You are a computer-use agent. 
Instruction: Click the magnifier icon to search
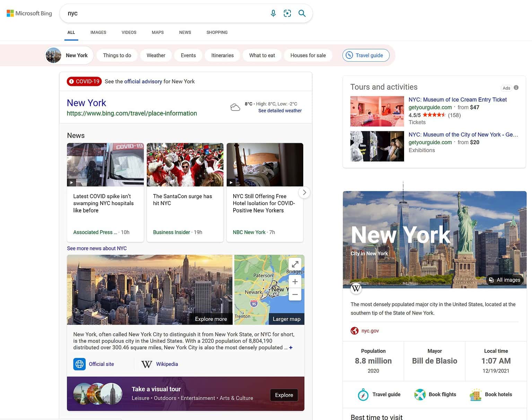pos(302,13)
